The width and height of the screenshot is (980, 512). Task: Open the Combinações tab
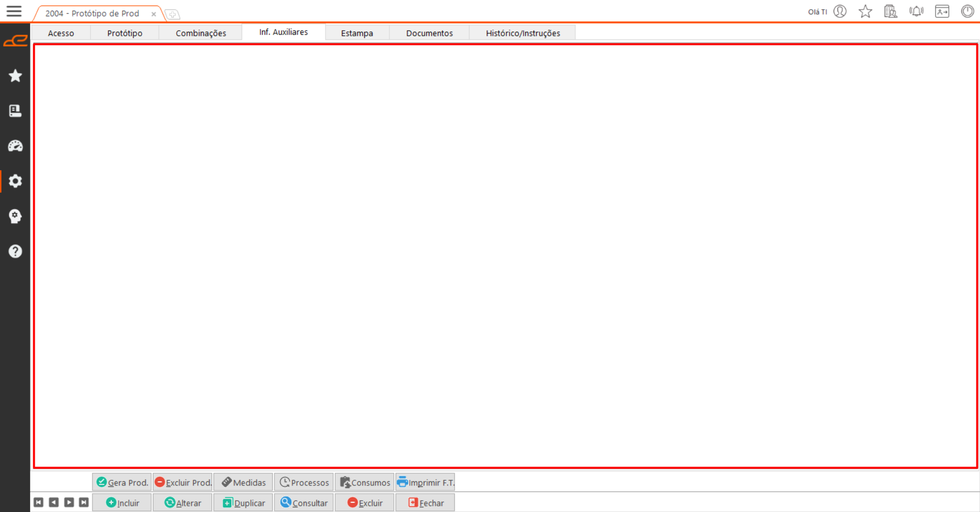coord(201,33)
